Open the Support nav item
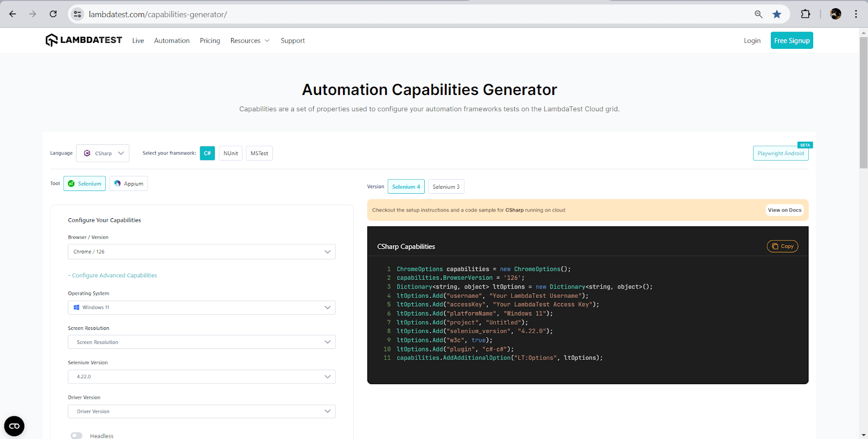This screenshot has width=868, height=439. pos(292,41)
